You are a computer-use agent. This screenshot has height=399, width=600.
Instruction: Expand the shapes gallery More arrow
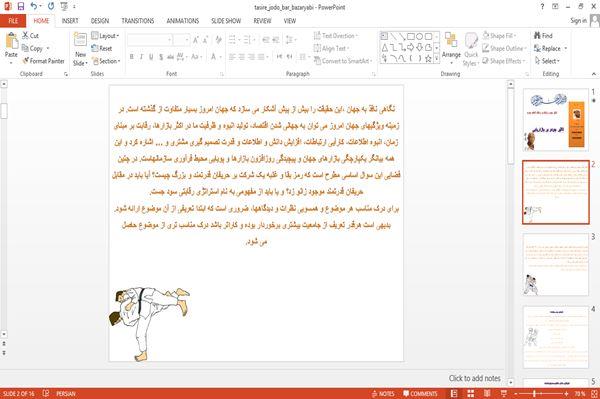tap(436, 59)
